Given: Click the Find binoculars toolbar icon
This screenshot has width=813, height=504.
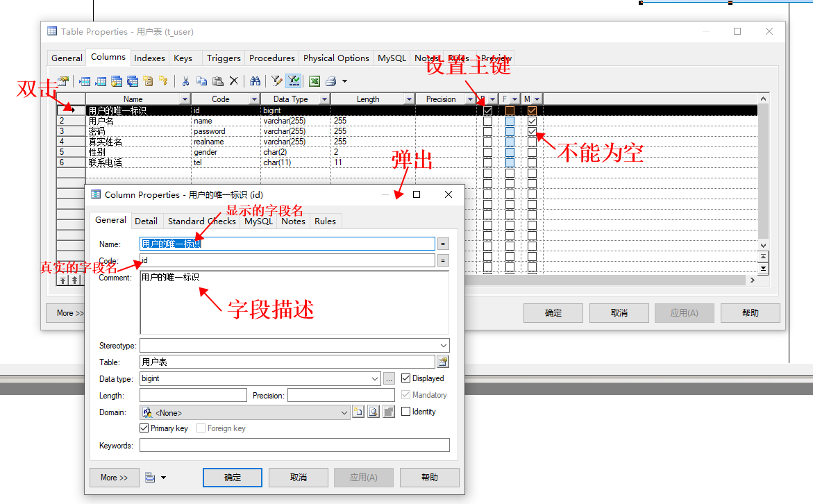Looking at the screenshot, I should (255, 81).
